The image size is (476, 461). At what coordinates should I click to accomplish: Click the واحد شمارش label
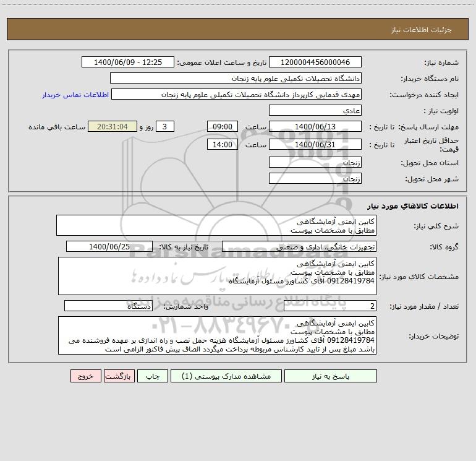coord(186,307)
